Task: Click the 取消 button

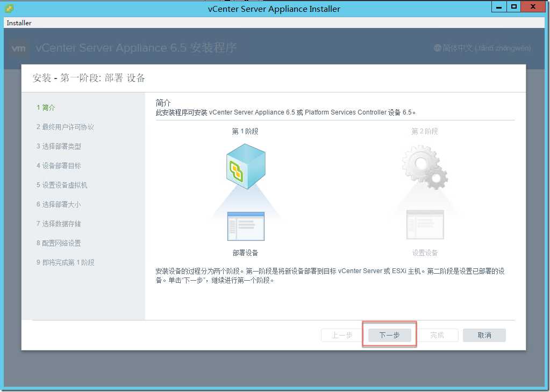Action: pos(484,335)
